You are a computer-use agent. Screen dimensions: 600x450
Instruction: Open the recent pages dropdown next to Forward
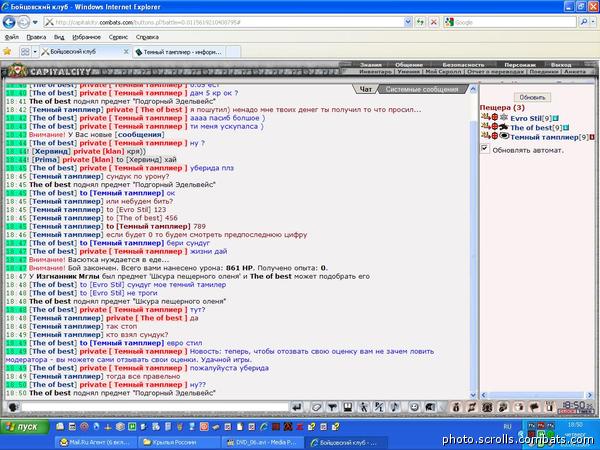[x=35, y=22]
